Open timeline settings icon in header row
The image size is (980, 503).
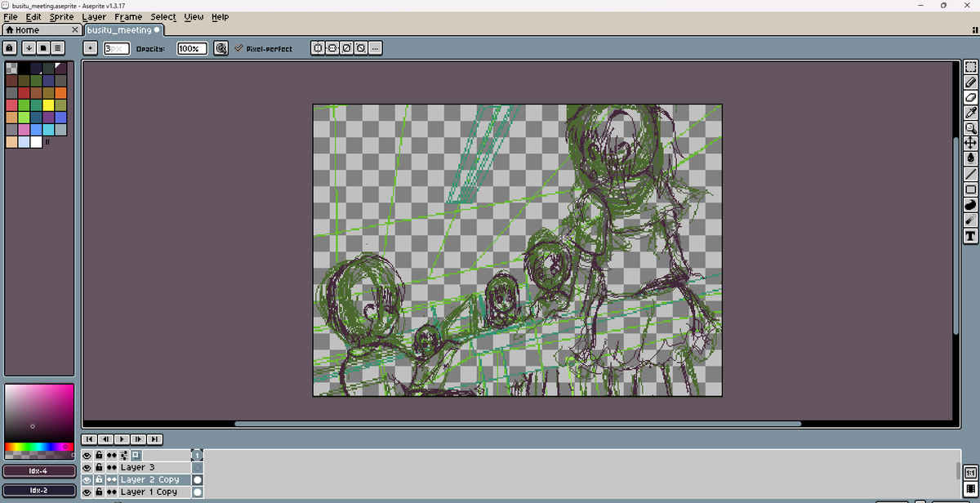(x=123, y=455)
